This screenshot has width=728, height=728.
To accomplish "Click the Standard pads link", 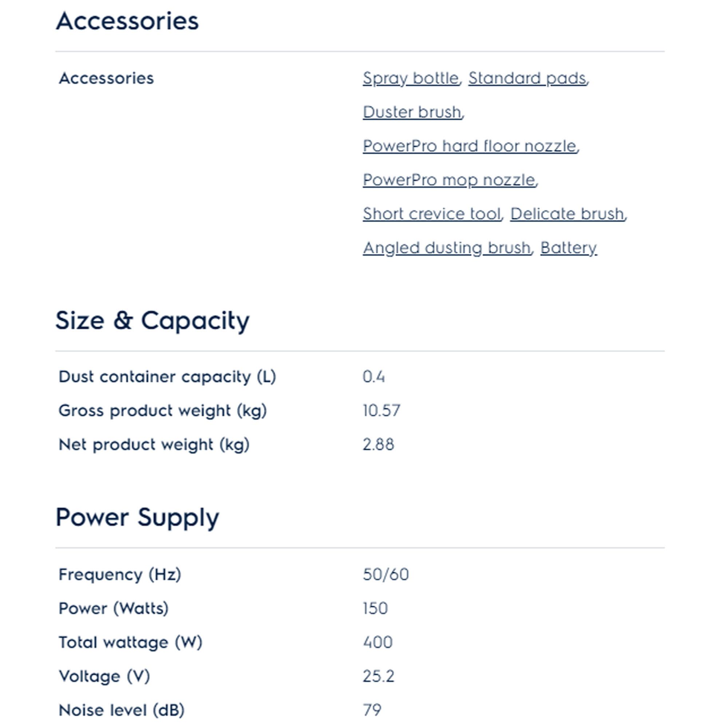I will click(527, 78).
